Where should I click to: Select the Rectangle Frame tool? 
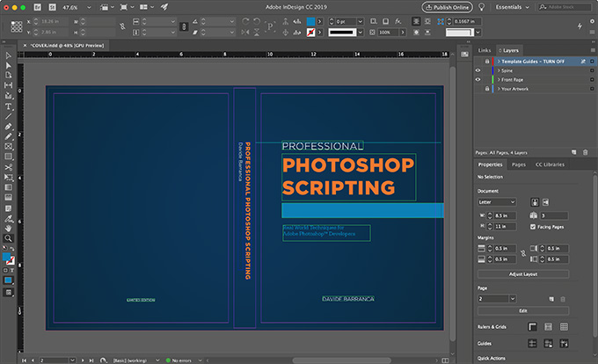click(x=8, y=146)
